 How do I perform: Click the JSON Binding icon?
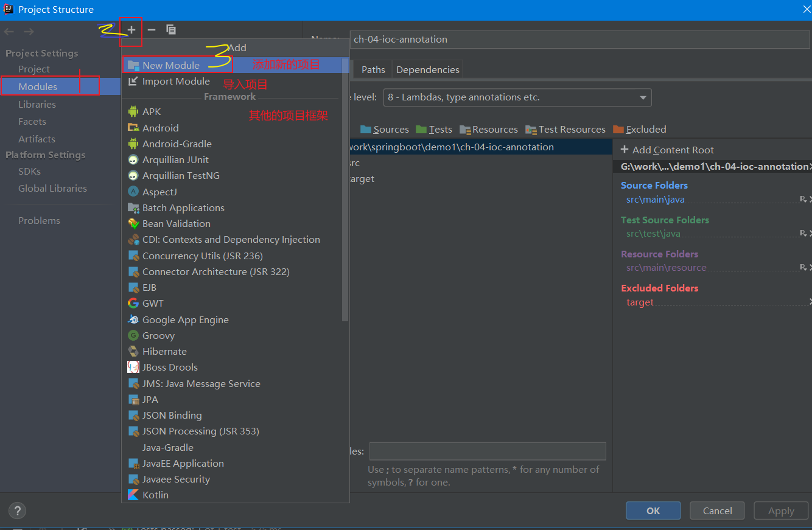(133, 415)
